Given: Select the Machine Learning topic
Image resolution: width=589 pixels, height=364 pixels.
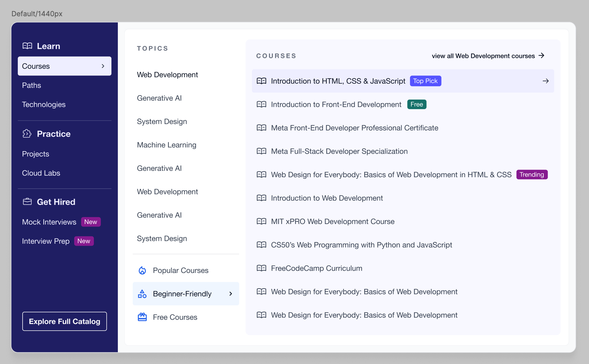Looking at the screenshot, I should [x=167, y=145].
